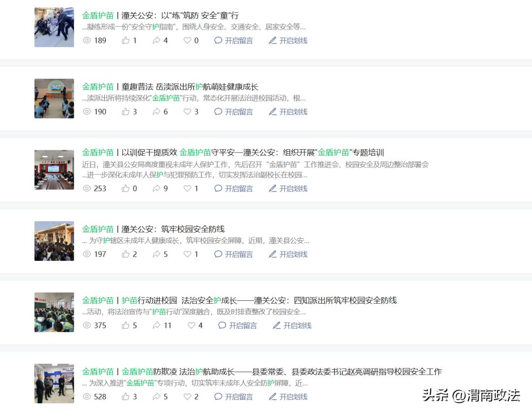
Task: Click the view-count eye icon showing 528
Action: 87,397
